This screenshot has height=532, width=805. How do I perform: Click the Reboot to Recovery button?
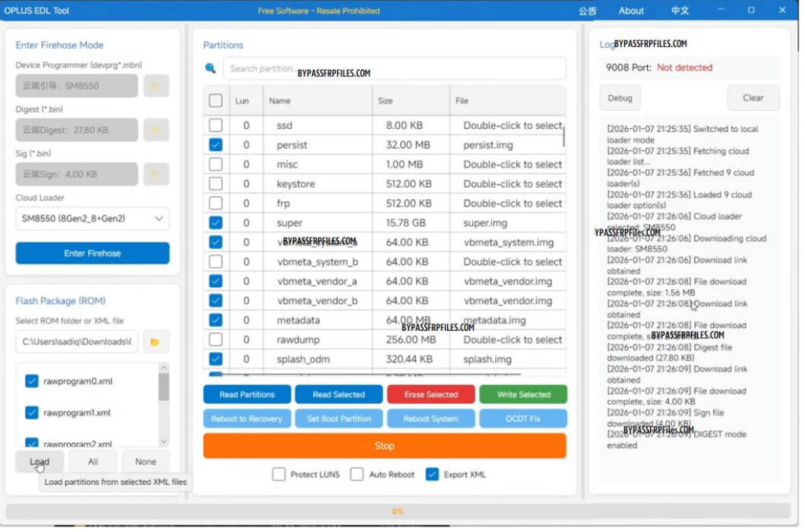click(x=247, y=419)
